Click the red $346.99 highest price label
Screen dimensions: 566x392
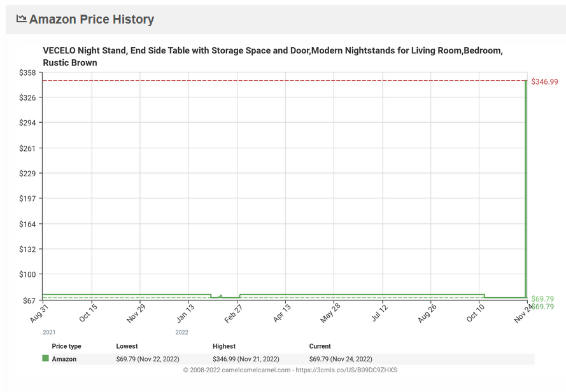tap(544, 81)
